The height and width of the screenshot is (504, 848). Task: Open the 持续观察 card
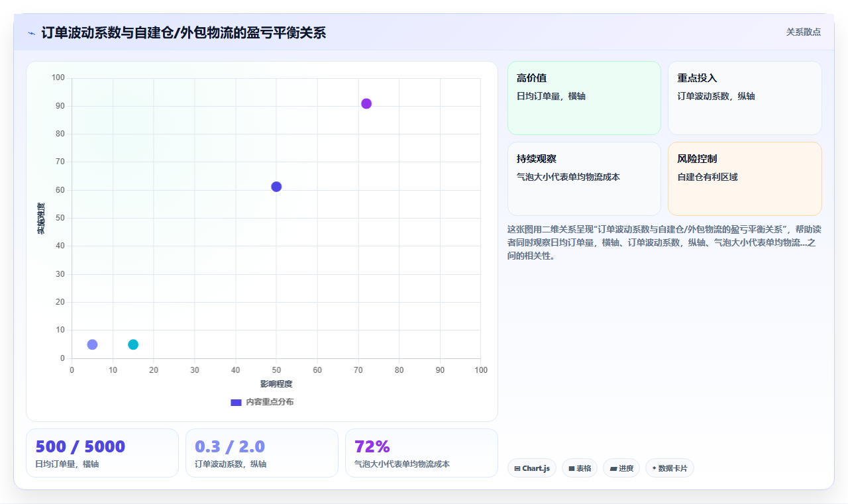click(584, 179)
